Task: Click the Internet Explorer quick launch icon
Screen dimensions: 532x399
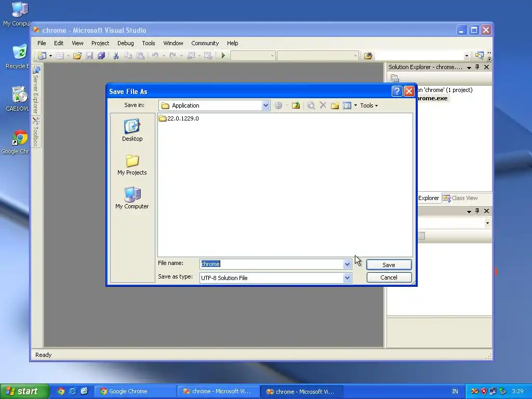Action: [x=72, y=391]
